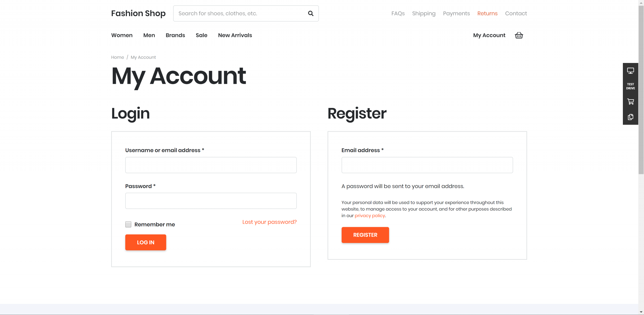Click the page vertical scrollbar

(x=641, y=157)
